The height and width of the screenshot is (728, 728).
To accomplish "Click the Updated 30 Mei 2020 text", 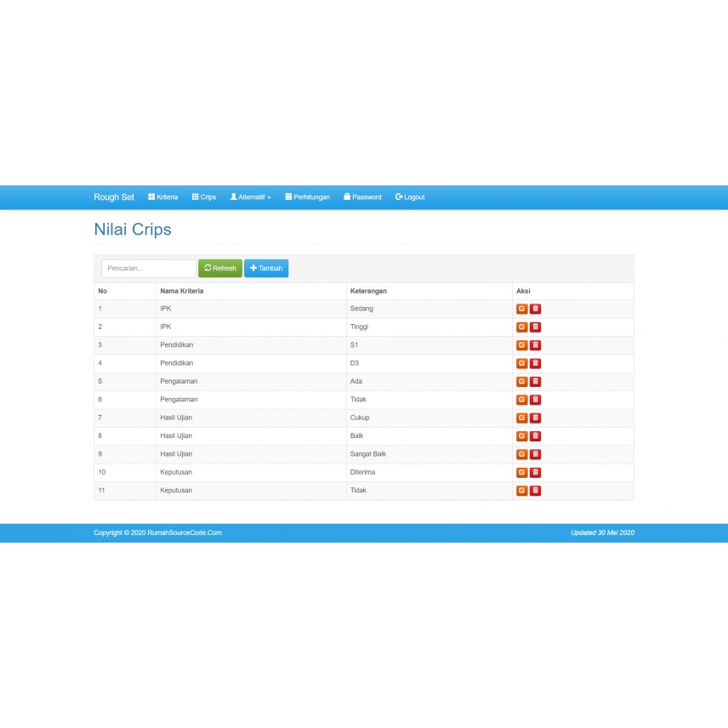I will (603, 533).
